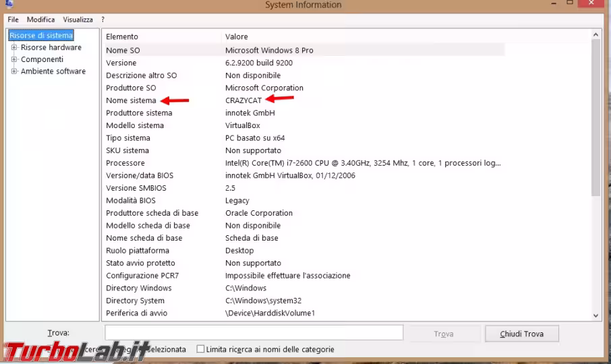The width and height of the screenshot is (611, 364).
Task: Open the File menu
Action: (x=13, y=20)
